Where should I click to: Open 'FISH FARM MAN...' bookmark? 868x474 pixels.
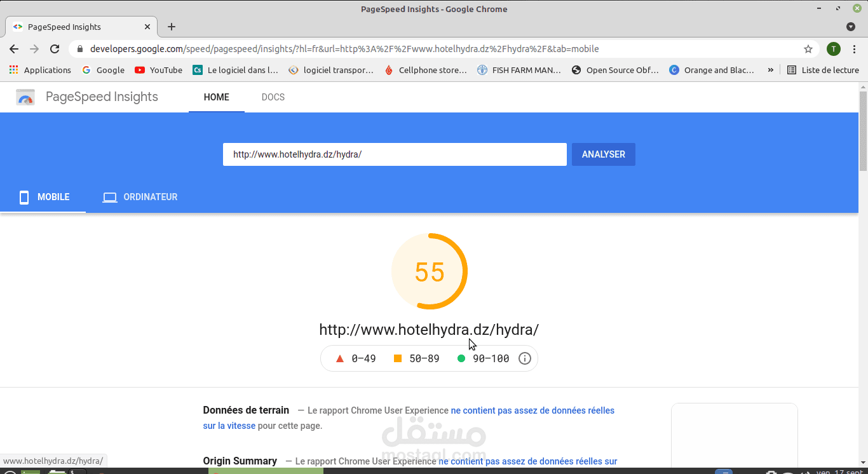tap(519, 70)
